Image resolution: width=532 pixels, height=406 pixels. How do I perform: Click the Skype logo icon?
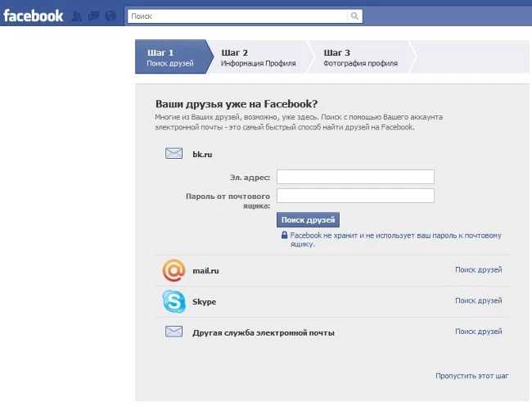pos(174,301)
